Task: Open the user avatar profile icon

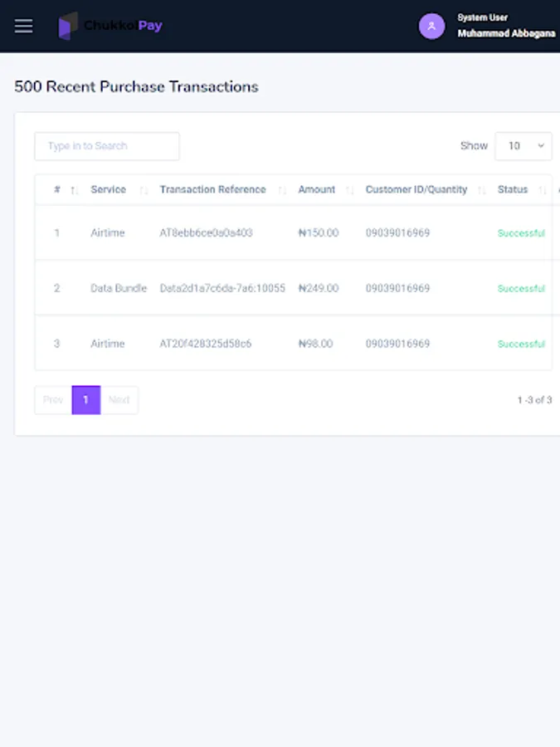Action: [431, 27]
